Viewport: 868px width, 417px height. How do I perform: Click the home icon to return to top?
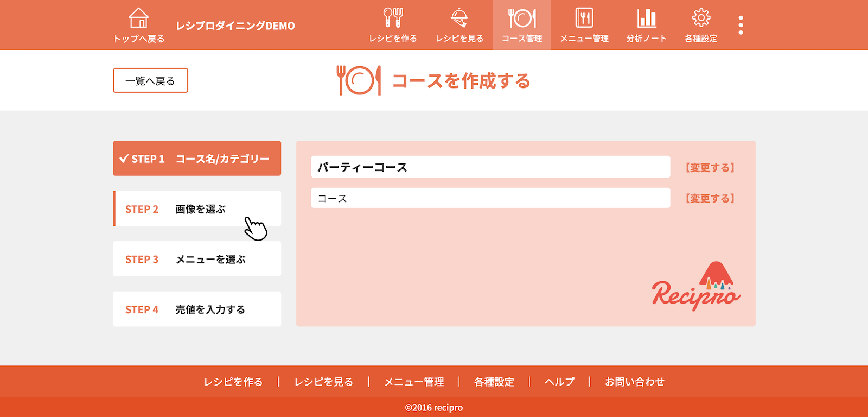[139, 18]
